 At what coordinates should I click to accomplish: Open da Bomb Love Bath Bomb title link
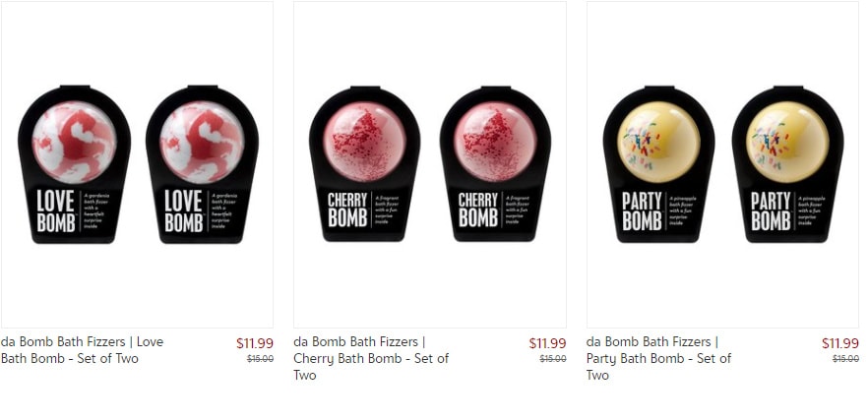pos(82,350)
